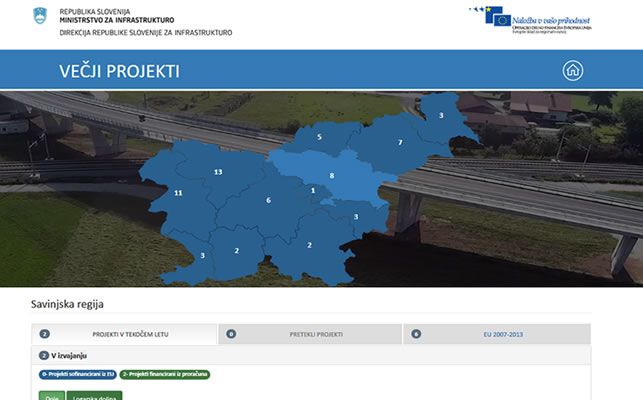This screenshot has height=400, width=643.
Task: Open the Projekti v tekočem letu tab
Action: tap(126, 334)
